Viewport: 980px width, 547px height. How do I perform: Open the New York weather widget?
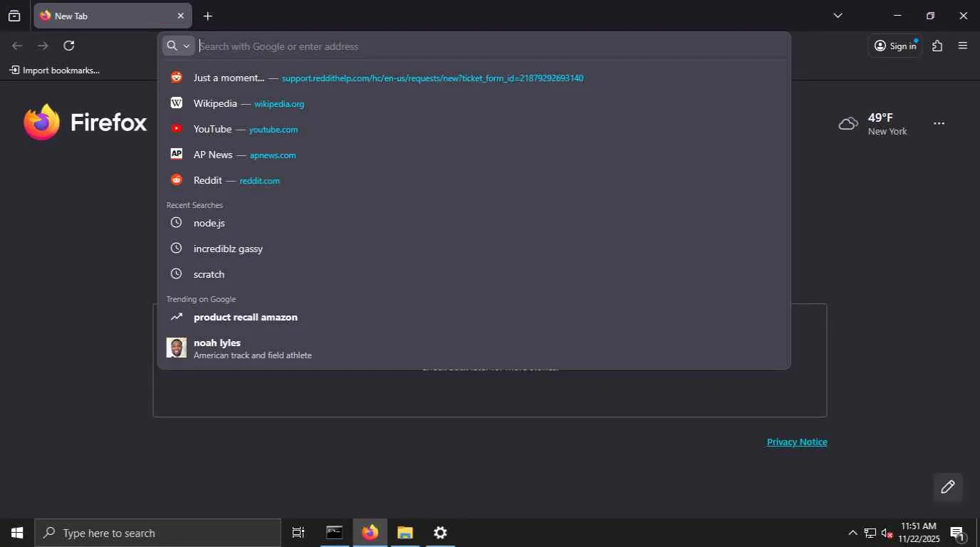pyautogui.click(x=873, y=123)
